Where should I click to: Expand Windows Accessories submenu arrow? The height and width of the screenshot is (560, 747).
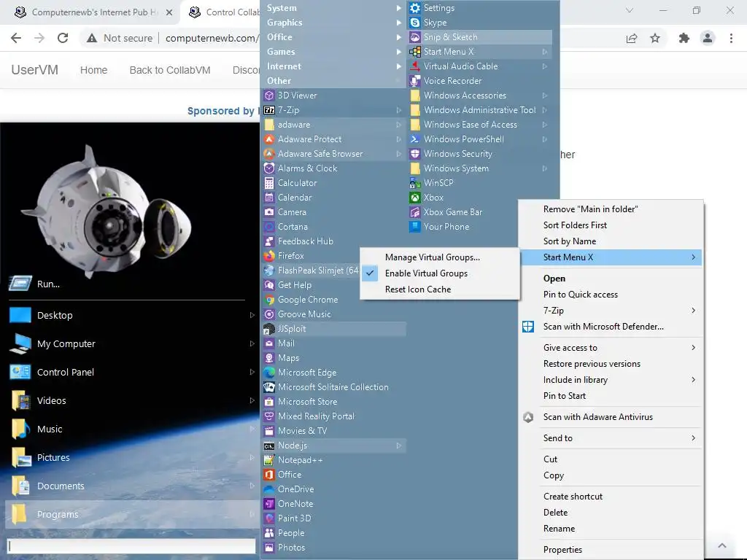(544, 96)
